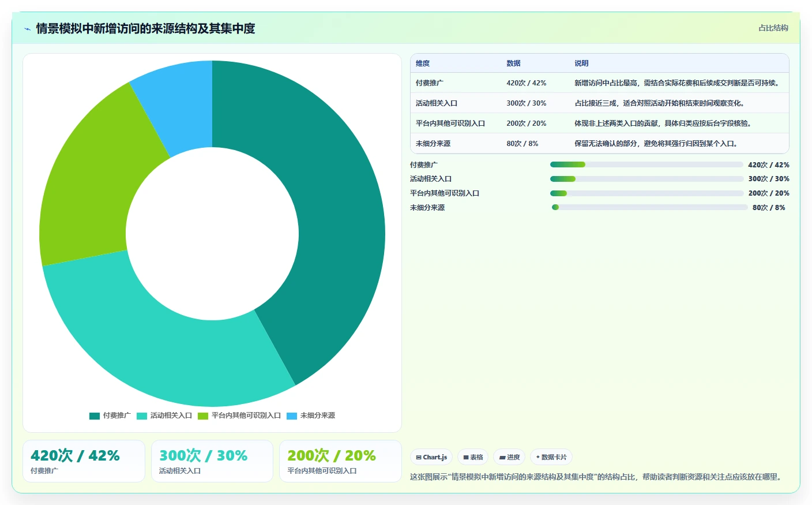Image resolution: width=812 pixels, height=505 pixels.
Task: Click the footer caption starting 这张图展示
Action: 597,477
